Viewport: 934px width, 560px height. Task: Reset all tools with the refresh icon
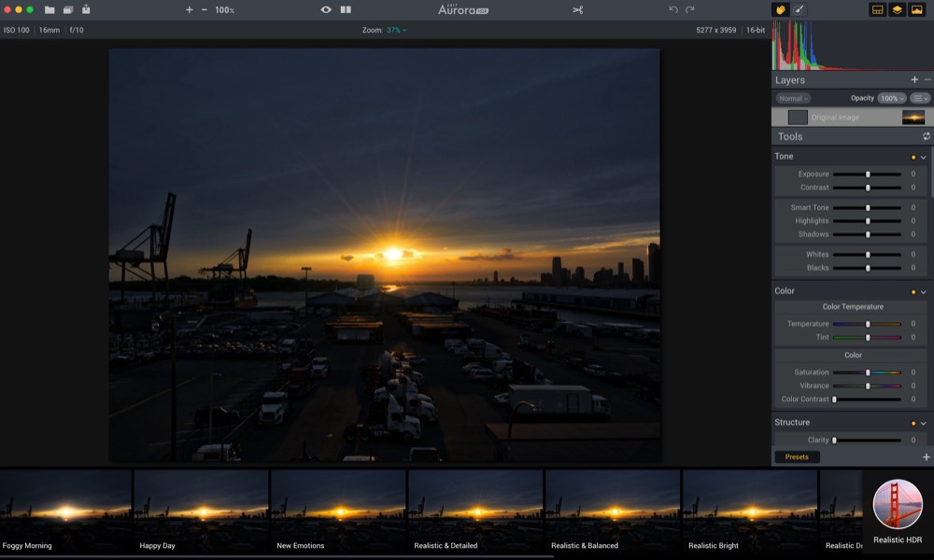point(927,136)
